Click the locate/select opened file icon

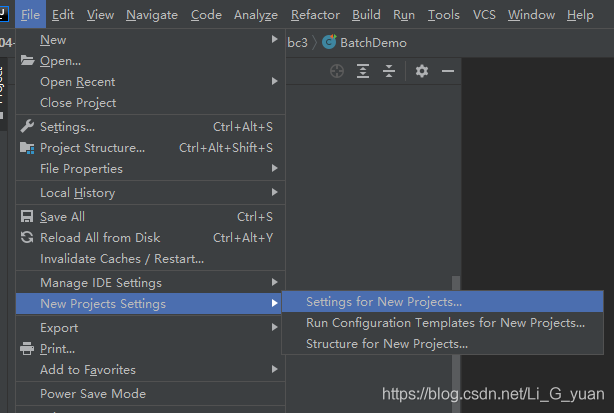337,71
